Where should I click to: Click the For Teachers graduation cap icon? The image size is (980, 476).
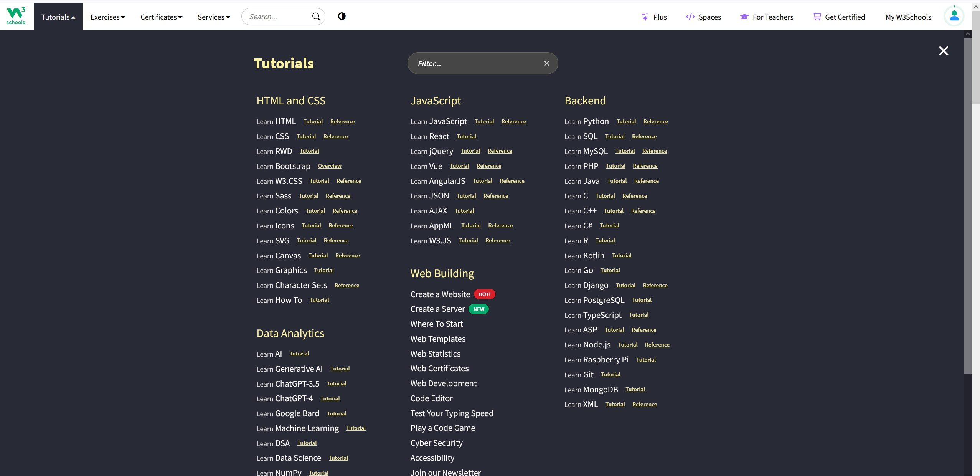point(744,17)
